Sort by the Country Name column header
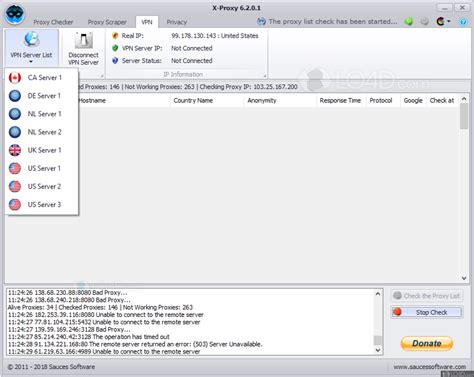 tap(208, 100)
